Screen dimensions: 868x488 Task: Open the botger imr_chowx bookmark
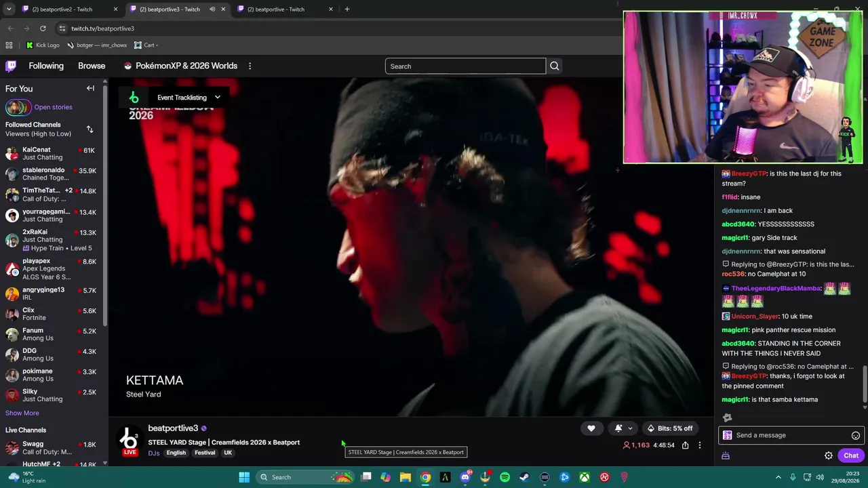point(97,45)
